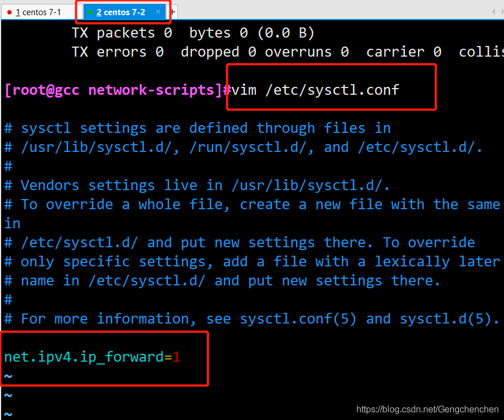Click '# Vendors settings live in' comment line

tap(196, 186)
